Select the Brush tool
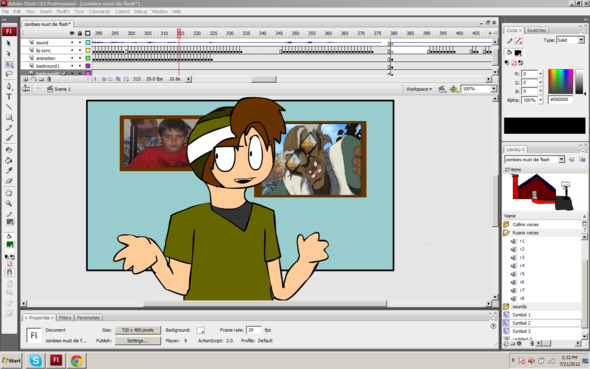This screenshot has width=590, height=369. tap(9, 138)
